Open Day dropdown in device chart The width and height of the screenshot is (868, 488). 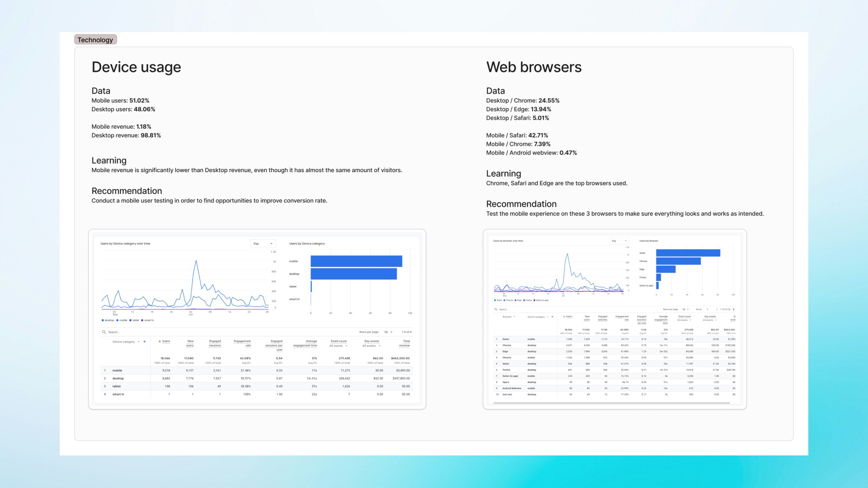(263, 244)
